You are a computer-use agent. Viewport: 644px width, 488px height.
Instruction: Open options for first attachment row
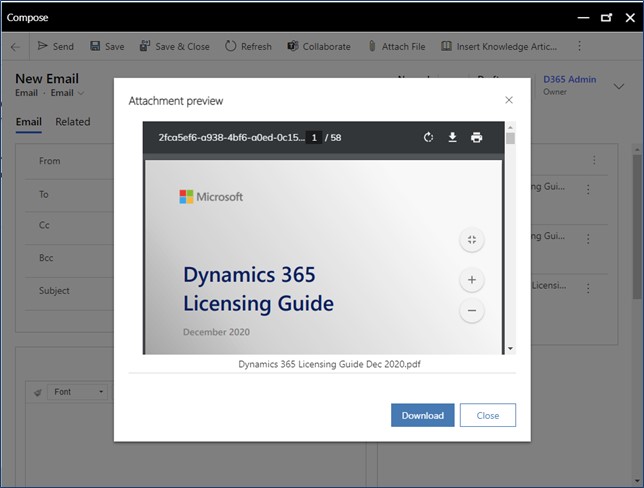(588, 189)
